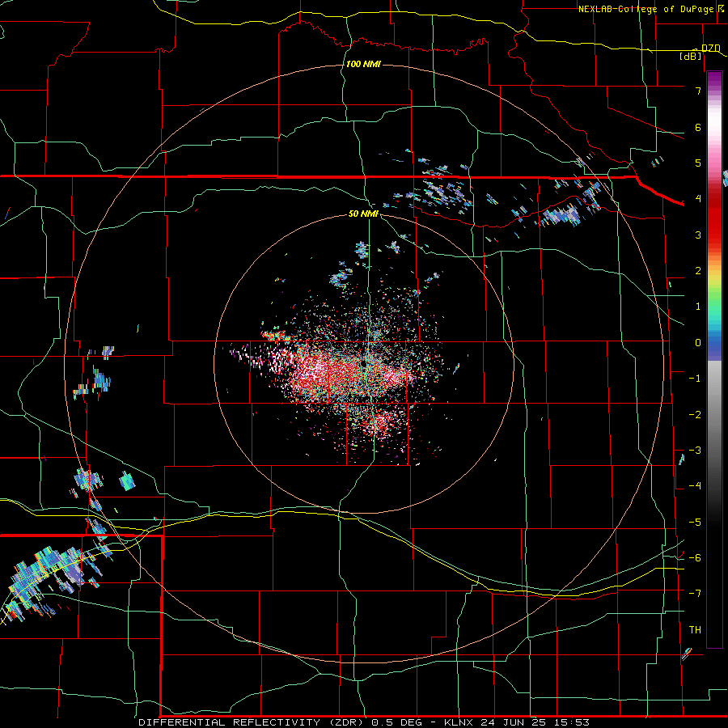Image resolution: width=728 pixels, height=728 pixels.
Task: Click the [dB] unit label
Action: pos(691,56)
